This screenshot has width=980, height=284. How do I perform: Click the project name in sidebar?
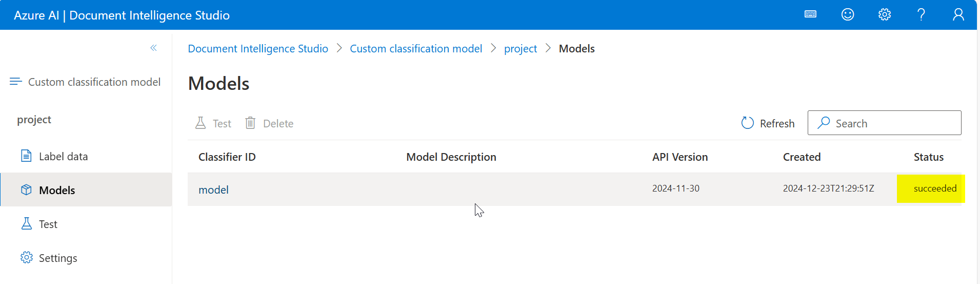point(34,120)
